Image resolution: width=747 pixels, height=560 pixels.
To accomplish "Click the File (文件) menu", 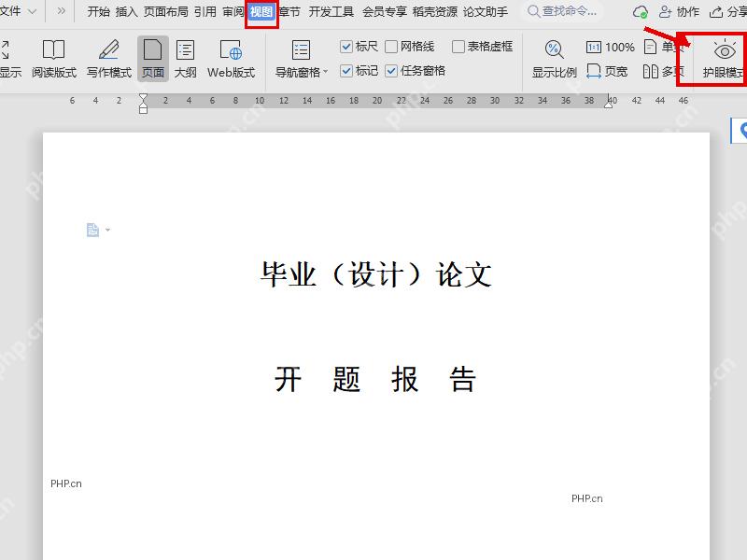I will point(10,11).
